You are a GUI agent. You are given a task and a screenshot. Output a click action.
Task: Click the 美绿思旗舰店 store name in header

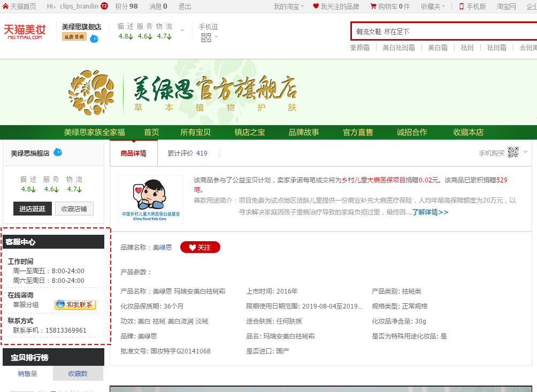[x=81, y=27]
